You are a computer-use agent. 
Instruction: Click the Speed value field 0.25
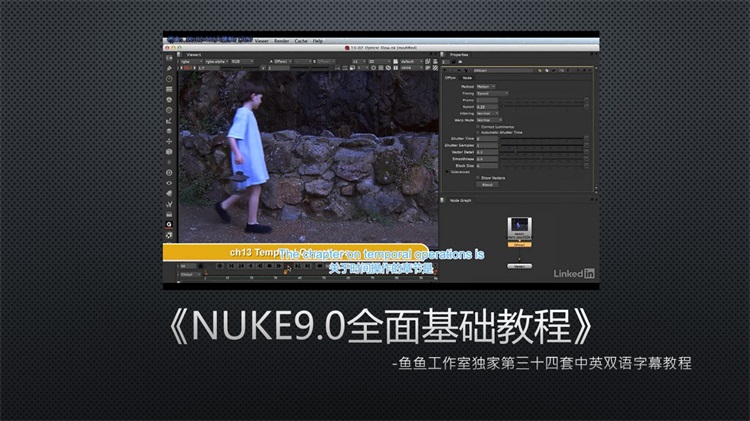[487, 107]
